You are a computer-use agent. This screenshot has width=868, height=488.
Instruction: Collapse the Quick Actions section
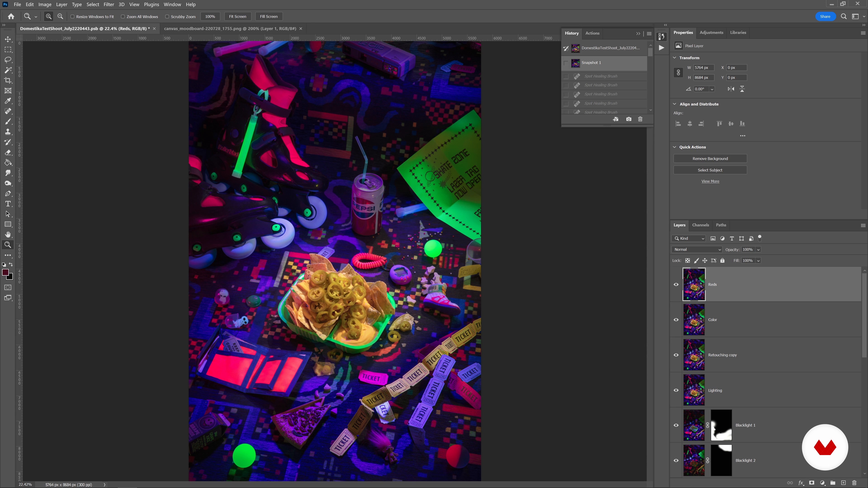(675, 147)
